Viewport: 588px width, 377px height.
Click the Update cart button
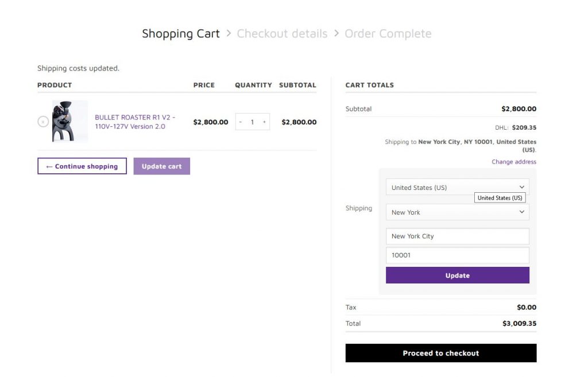pos(161,166)
